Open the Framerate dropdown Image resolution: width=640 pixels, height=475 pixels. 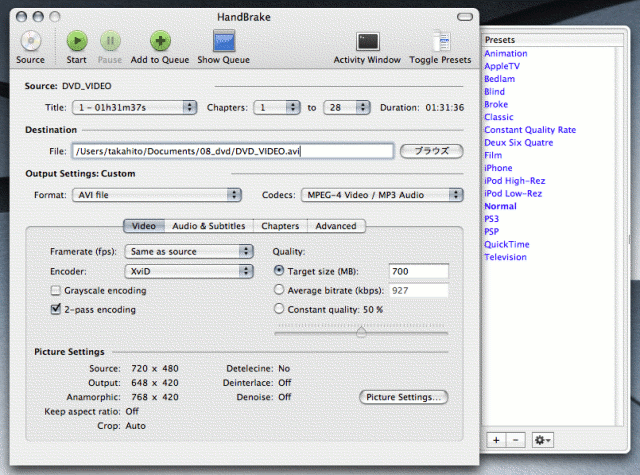point(188,251)
